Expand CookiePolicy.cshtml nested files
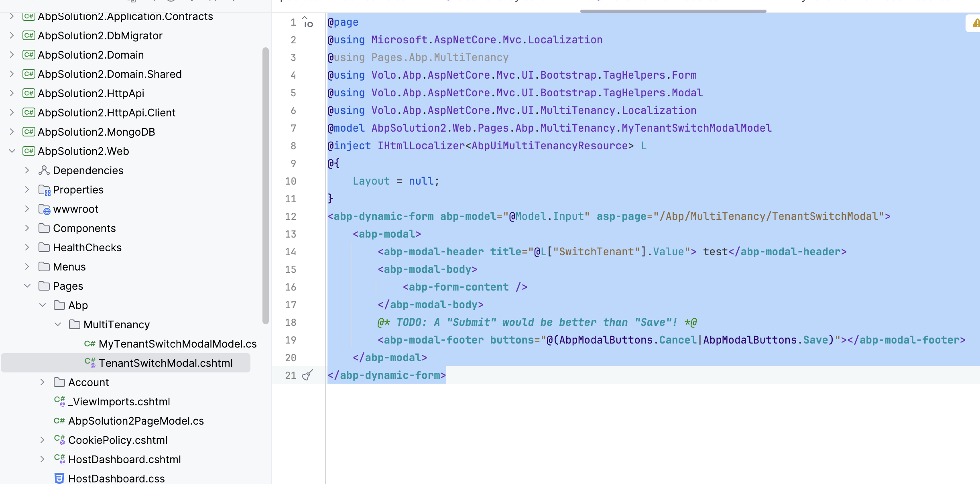Image resolution: width=980 pixels, height=484 pixels. coord(43,440)
